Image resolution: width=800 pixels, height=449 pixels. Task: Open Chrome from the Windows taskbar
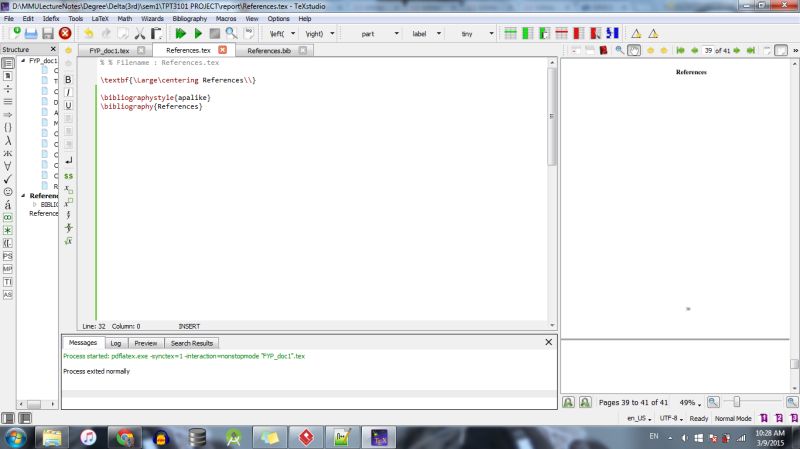click(124, 438)
